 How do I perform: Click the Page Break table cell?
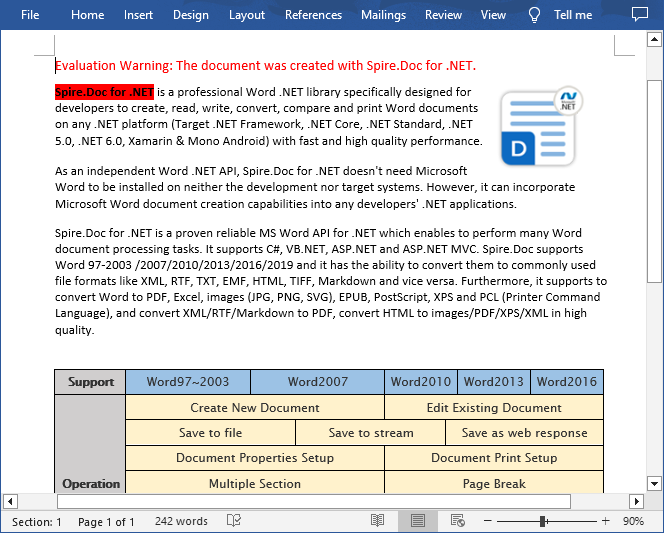pos(494,483)
